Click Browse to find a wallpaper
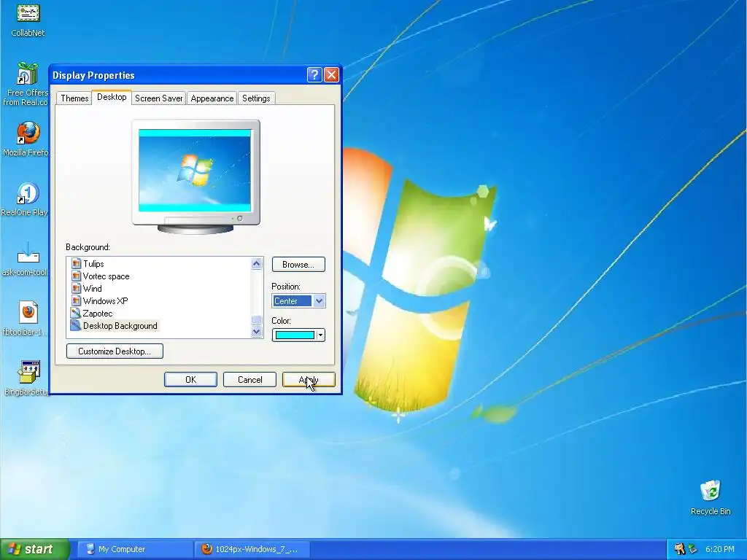This screenshot has width=747, height=560. 298,264
